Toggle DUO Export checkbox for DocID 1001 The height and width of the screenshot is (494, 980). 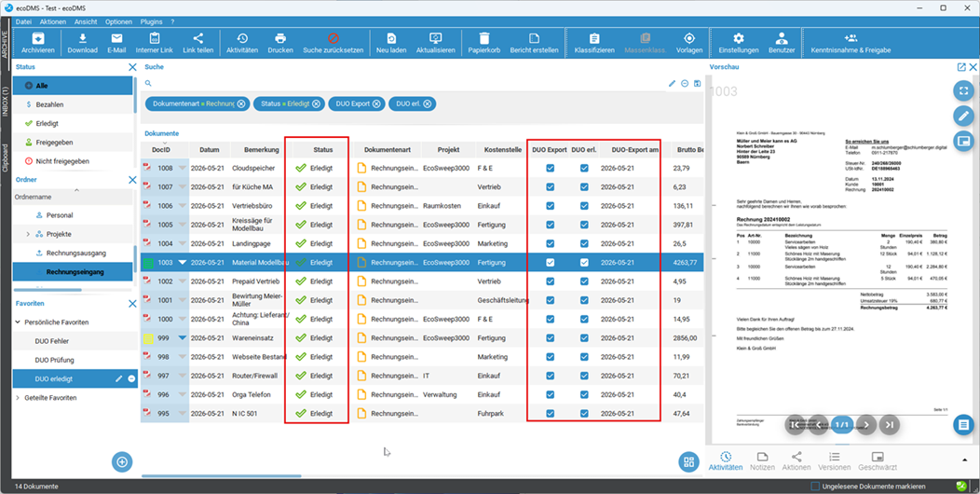tap(550, 300)
